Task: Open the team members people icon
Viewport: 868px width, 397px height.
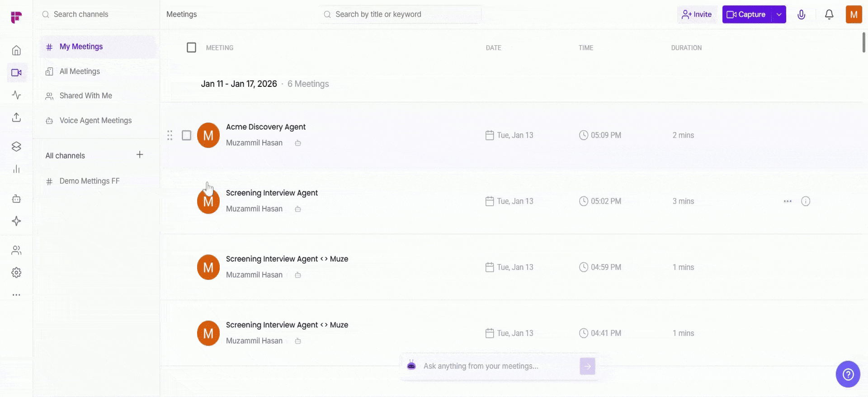Action: 16,250
